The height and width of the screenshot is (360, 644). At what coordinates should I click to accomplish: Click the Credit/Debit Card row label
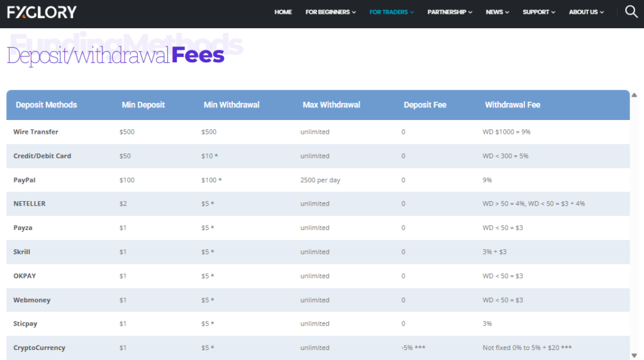tap(42, 156)
